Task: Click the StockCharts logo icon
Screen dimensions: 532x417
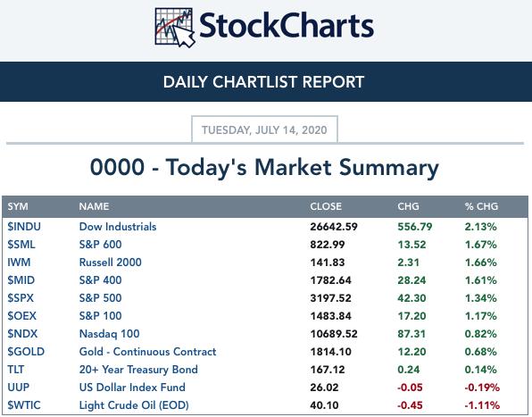Action: [x=175, y=28]
